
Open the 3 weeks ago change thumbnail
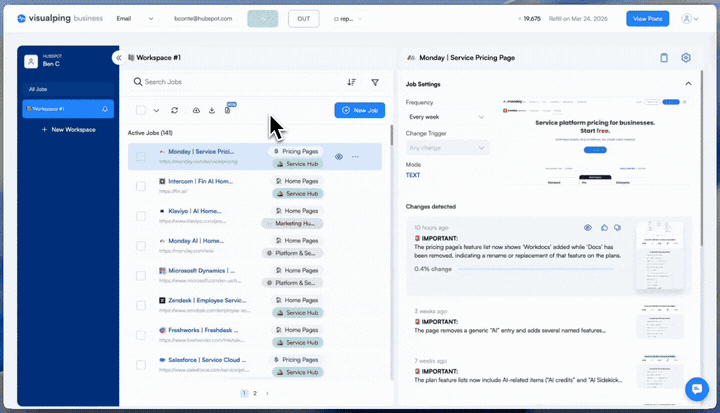coord(659,321)
